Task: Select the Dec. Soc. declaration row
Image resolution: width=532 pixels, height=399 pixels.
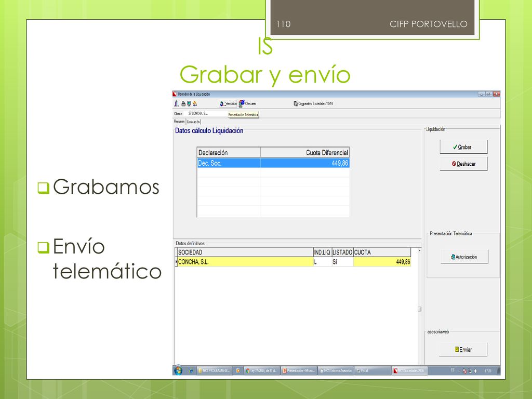Action: [273, 163]
